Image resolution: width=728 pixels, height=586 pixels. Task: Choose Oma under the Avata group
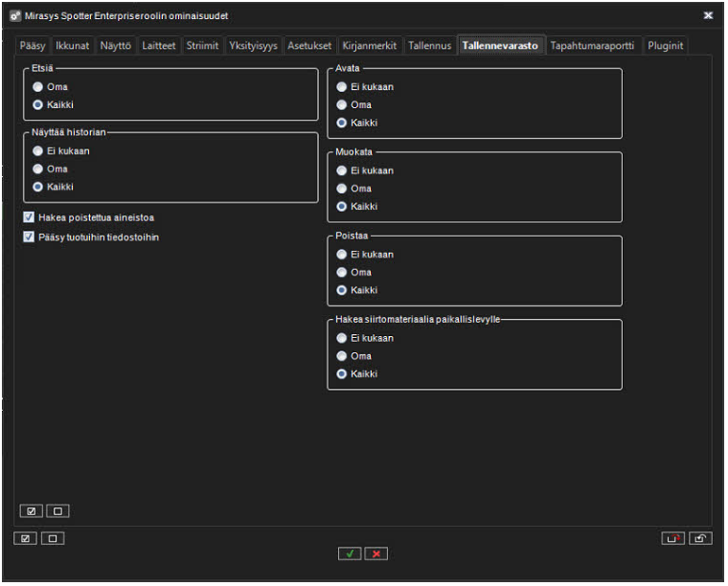coord(342,105)
